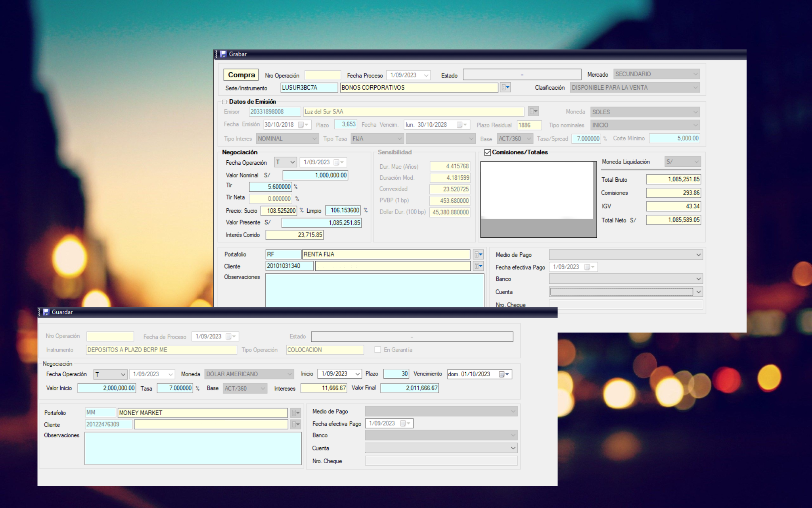Click Nro Operación field in Grabar

(323, 75)
